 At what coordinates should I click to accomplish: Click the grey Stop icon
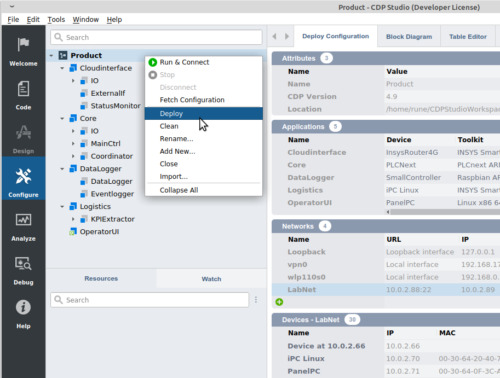pyautogui.click(x=153, y=75)
